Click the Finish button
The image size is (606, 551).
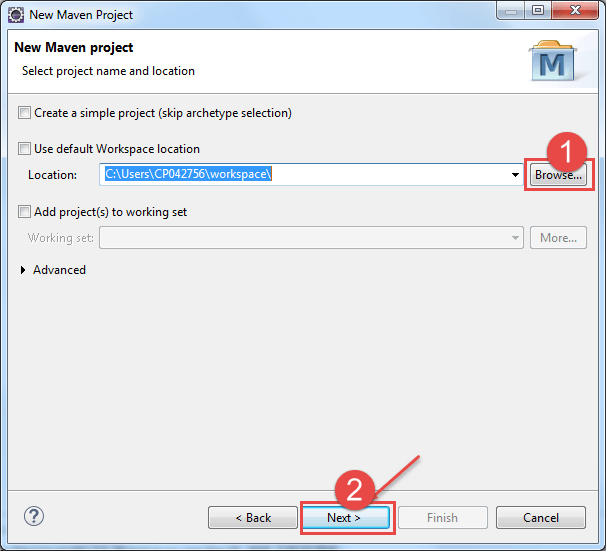pyautogui.click(x=442, y=518)
